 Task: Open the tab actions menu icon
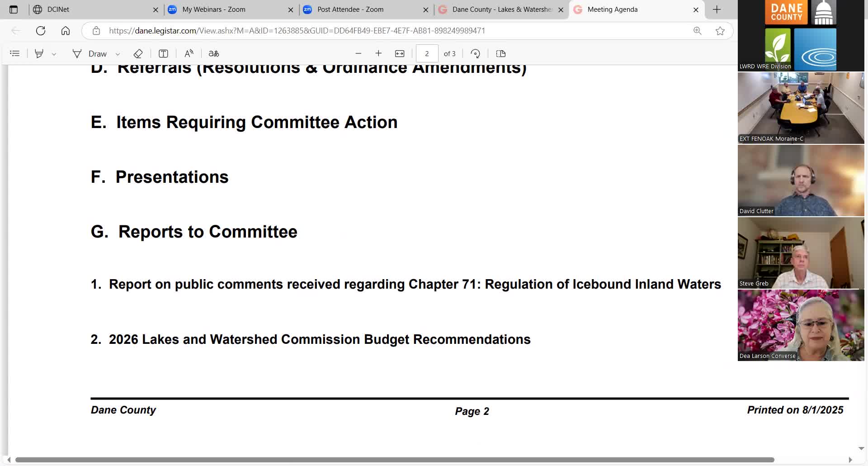click(14, 10)
